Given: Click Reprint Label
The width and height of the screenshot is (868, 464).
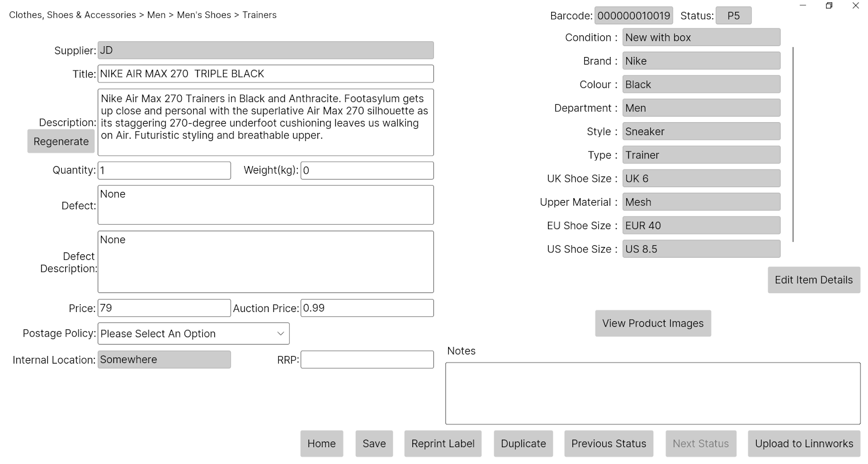Looking at the screenshot, I should 443,444.
